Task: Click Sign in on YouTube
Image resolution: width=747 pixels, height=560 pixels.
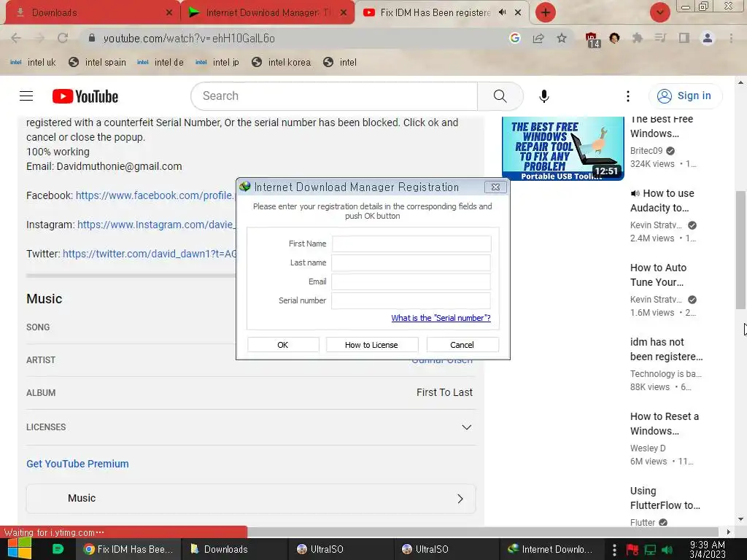Action: (685, 96)
